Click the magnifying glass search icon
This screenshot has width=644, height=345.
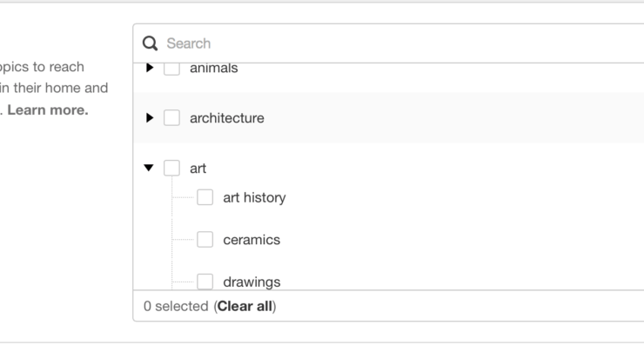150,43
